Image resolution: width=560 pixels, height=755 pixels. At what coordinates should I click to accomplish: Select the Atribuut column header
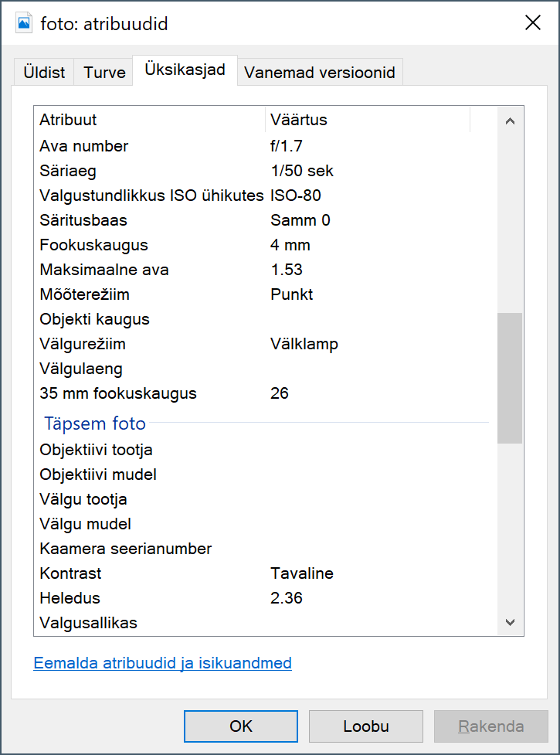pyautogui.click(x=70, y=120)
